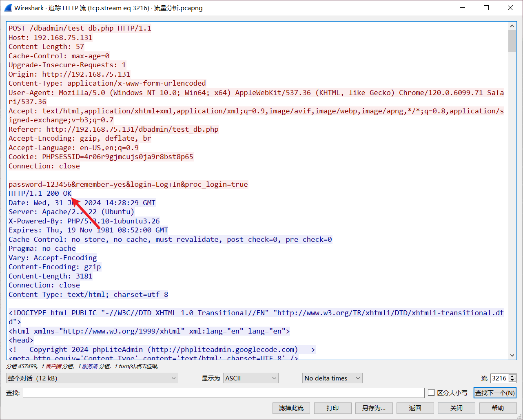Maximize the Wireshark follow stream window
Screen dimensions: 523x420
tap(486, 8)
